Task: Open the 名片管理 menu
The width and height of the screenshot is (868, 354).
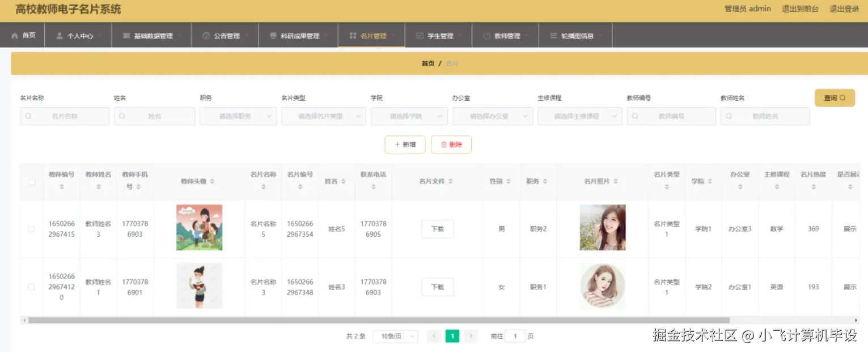Action: click(371, 36)
